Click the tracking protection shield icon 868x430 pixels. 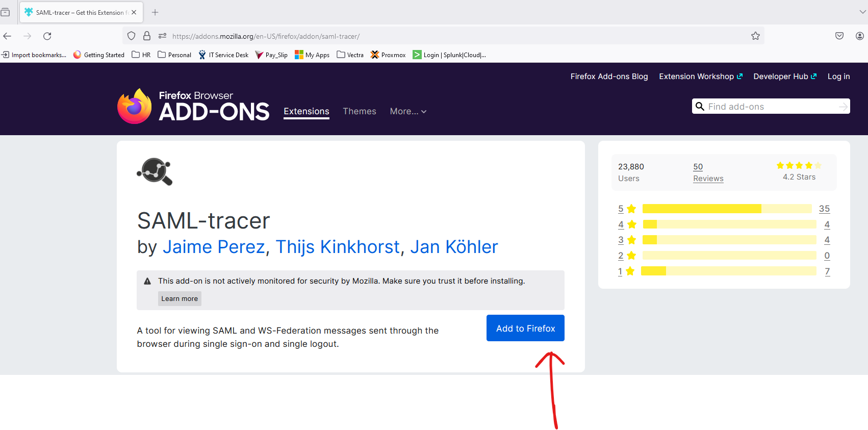pos(132,36)
